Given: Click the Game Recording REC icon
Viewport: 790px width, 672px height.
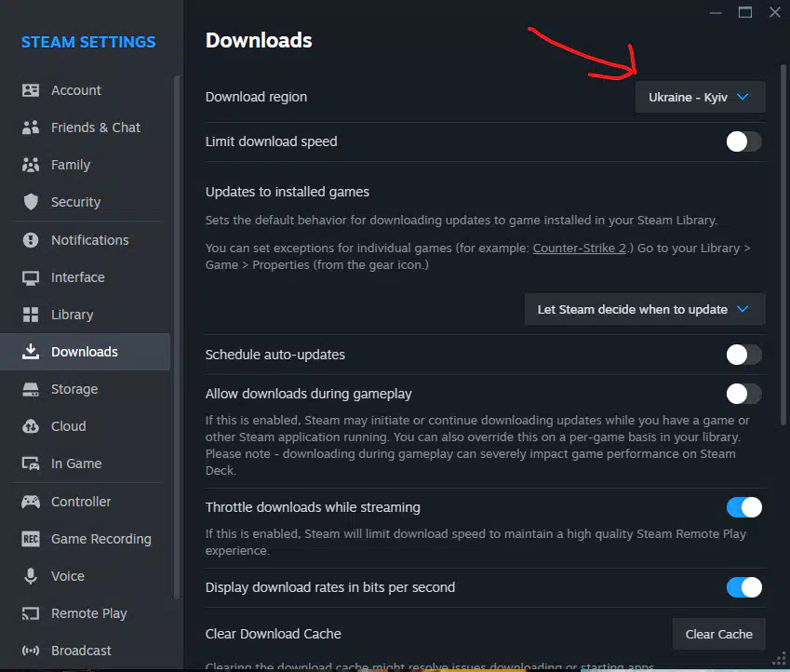Looking at the screenshot, I should (31, 539).
